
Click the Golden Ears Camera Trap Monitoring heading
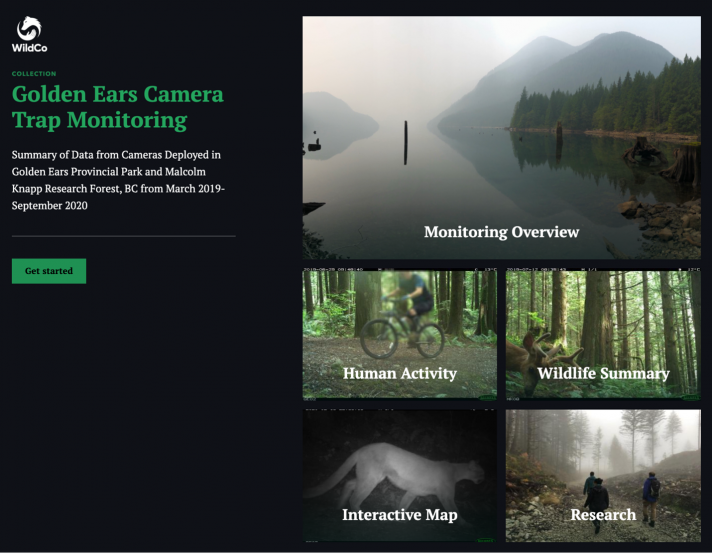click(118, 107)
